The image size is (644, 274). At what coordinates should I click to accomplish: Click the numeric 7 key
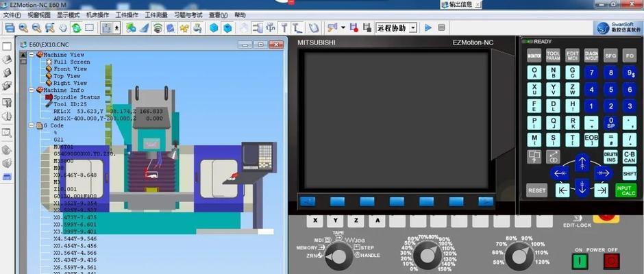click(591, 73)
